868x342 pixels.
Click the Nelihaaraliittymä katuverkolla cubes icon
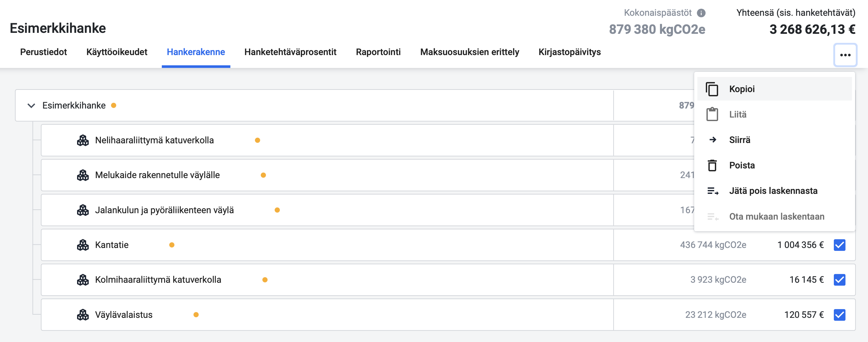coord(83,140)
